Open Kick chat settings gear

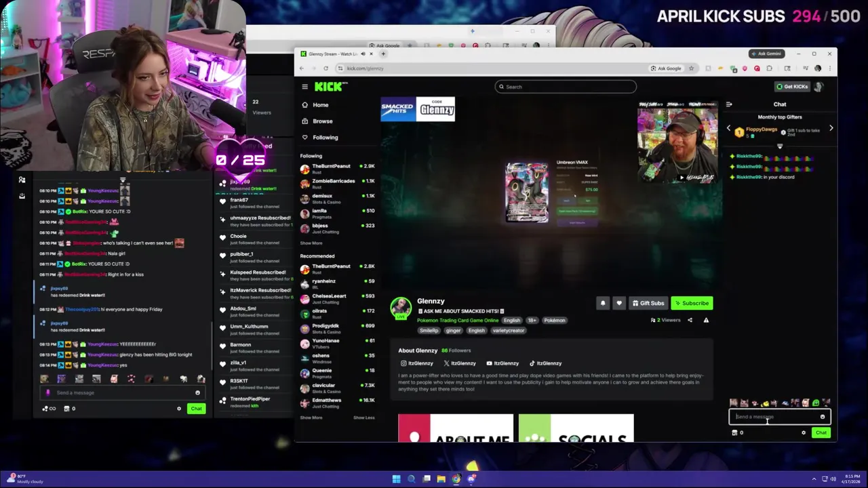(x=804, y=432)
